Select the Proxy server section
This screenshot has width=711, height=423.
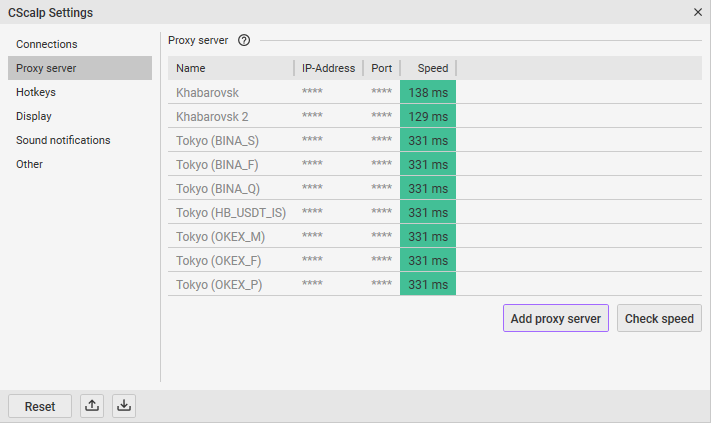point(47,68)
